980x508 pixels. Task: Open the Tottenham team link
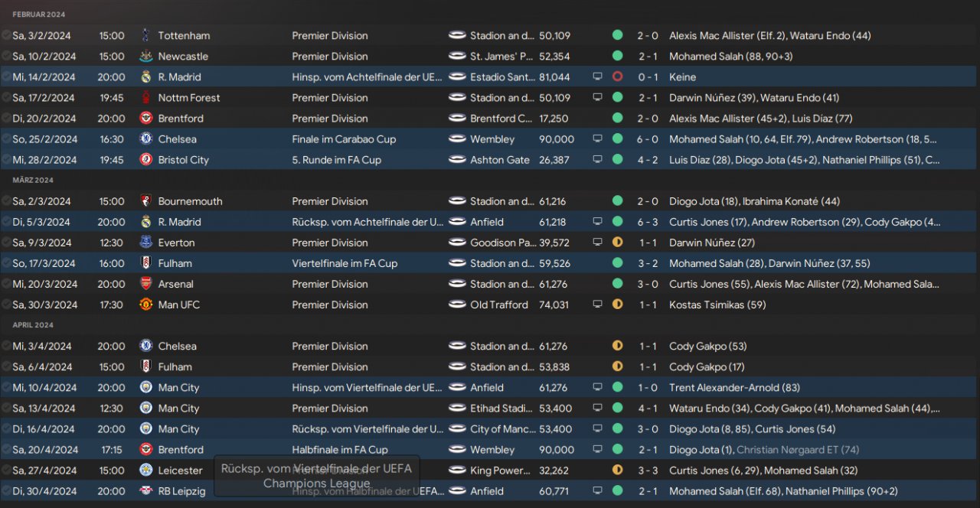pos(184,35)
